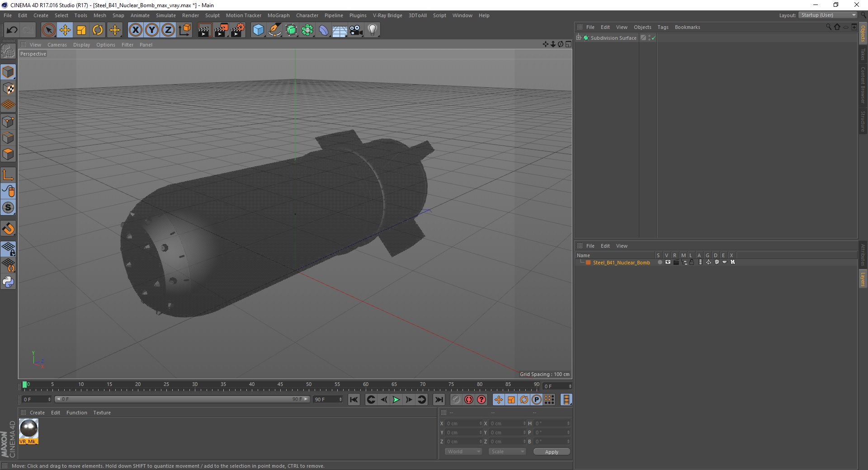The height and width of the screenshot is (470, 868).
Task: Step end frame 90 F spinner
Action: point(340,399)
